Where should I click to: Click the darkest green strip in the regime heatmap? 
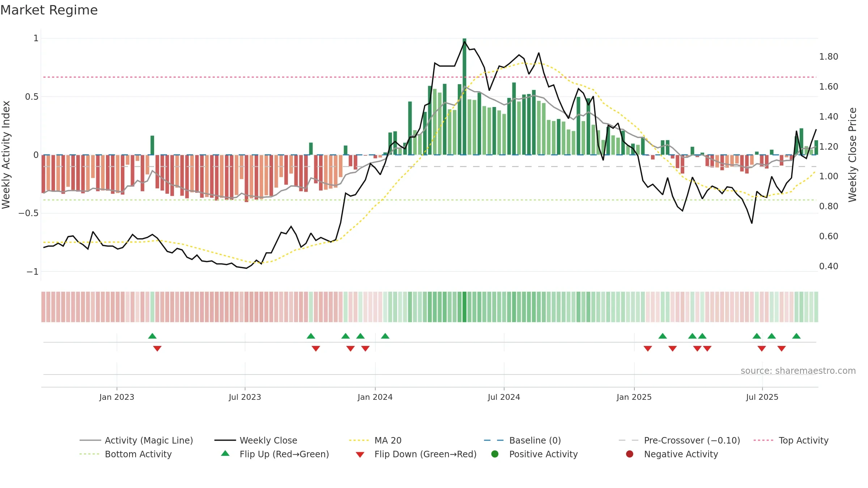[464, 307]
